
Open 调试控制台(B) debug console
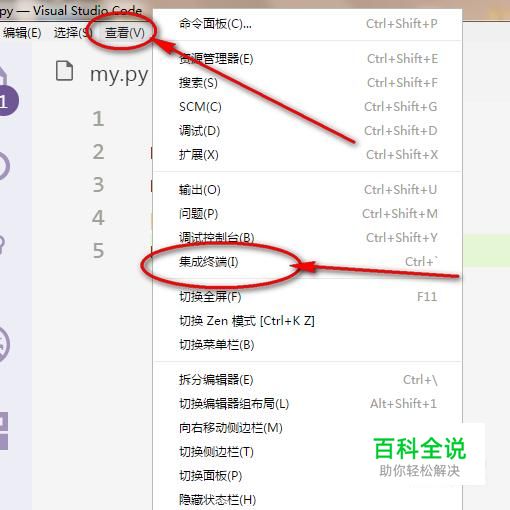click(307, 238)
